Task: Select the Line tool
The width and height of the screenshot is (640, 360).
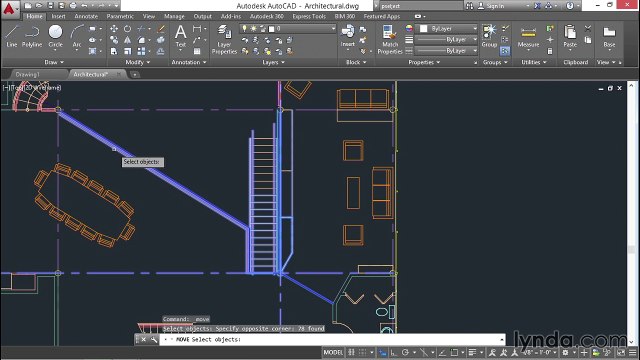Action: 12,36
